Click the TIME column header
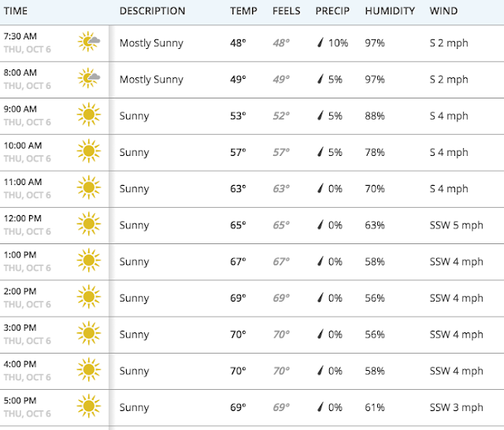The width and height of the screenshot is (504, 430). (16, 11)
